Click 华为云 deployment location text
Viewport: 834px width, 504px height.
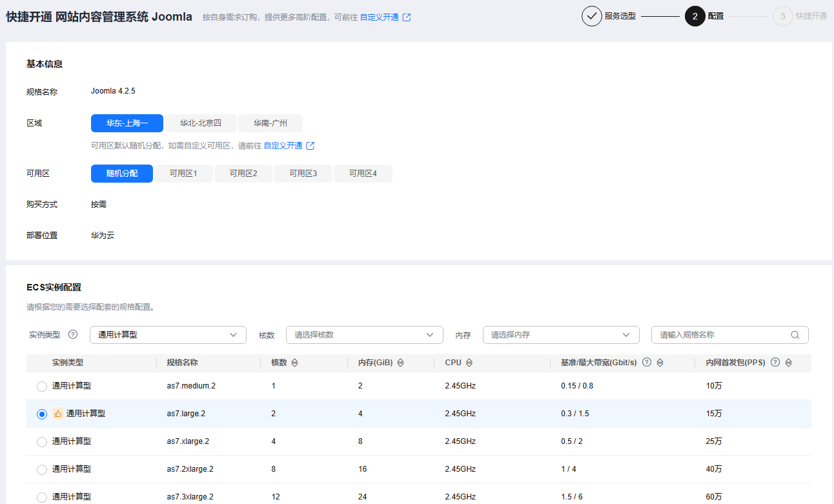(x=103, y=236)
